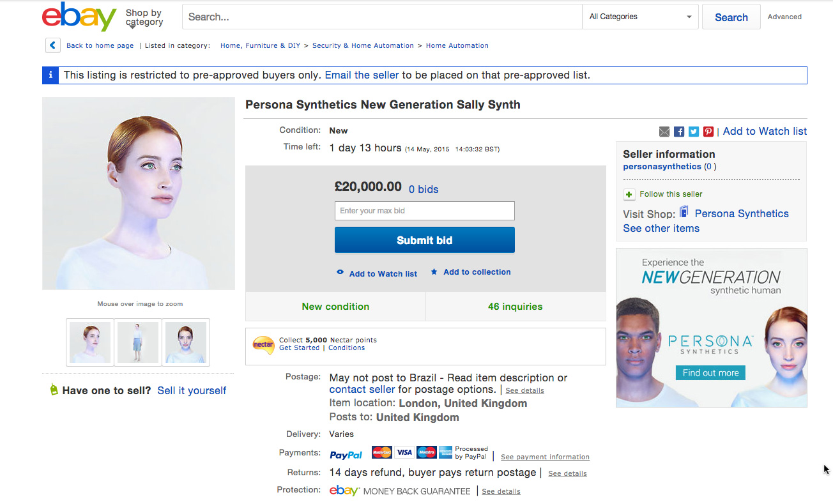Click the back arrow icon
Image resolution: width=833 pixels, height=504 pixels.
point(52,45)
